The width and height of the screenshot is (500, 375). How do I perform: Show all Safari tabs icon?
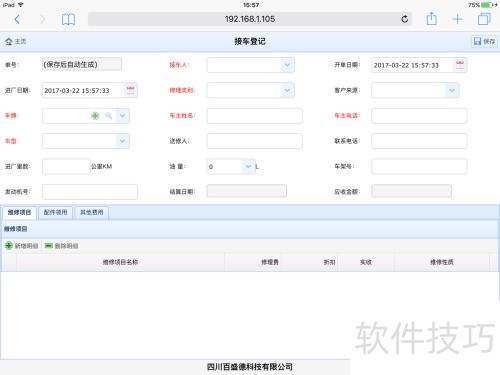coord(484,19)
